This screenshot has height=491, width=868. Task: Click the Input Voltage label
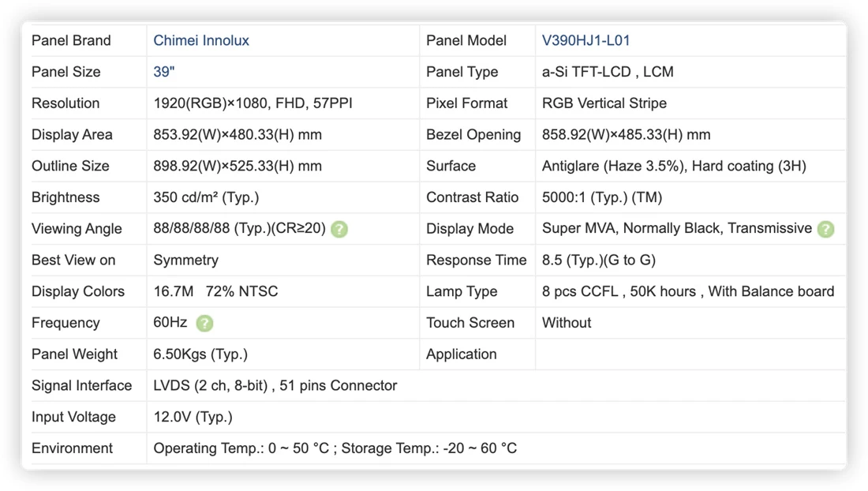73,417
